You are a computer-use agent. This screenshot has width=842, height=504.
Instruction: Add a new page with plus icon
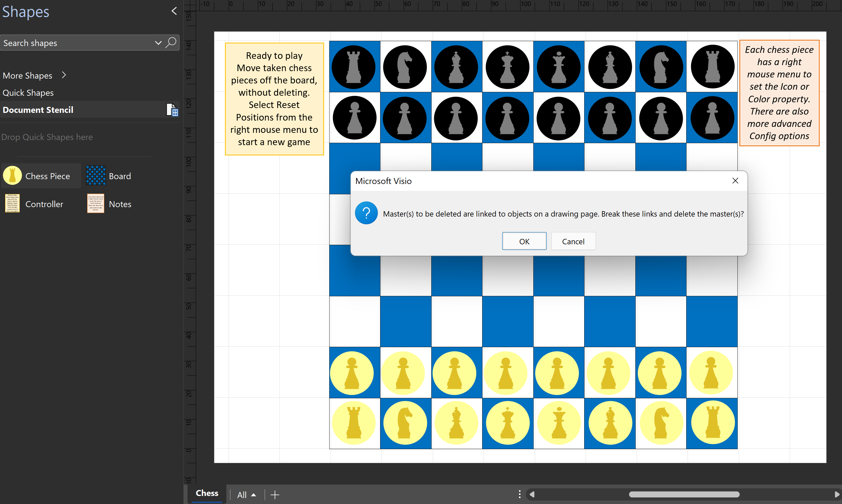click(x=275, y=495)
